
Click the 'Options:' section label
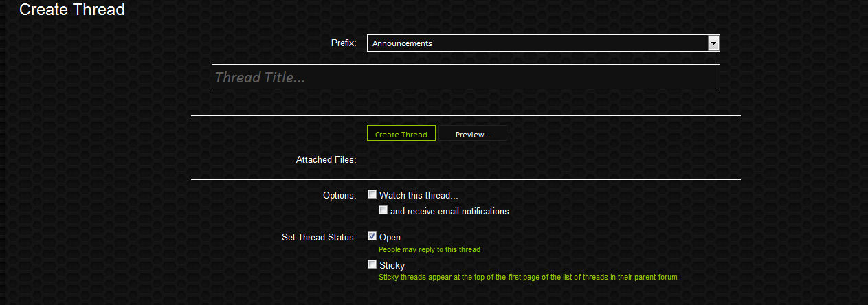(x=340, y=196)
